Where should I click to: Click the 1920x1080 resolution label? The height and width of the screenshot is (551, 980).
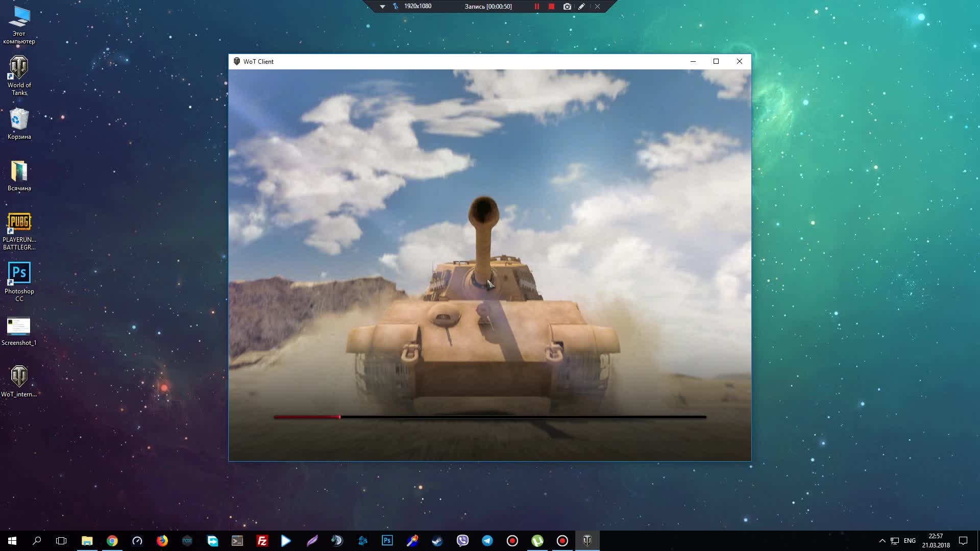tap(418, 6)
